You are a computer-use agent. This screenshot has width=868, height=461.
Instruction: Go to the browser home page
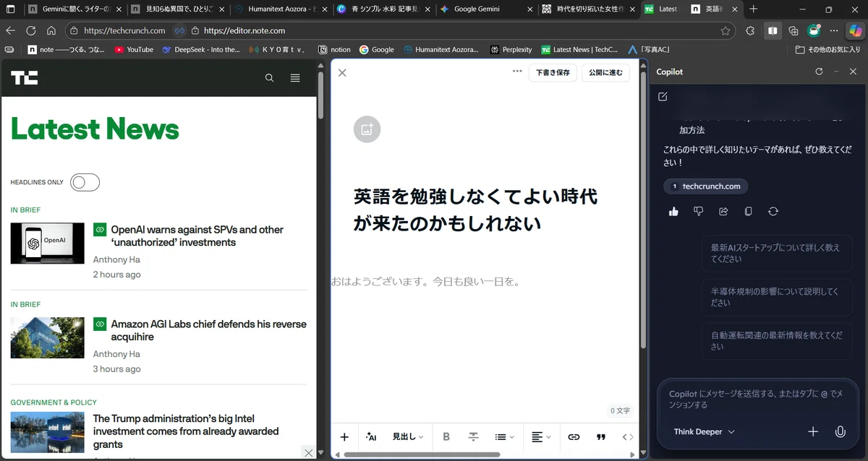pyautogui.click(x=51, y=31)
